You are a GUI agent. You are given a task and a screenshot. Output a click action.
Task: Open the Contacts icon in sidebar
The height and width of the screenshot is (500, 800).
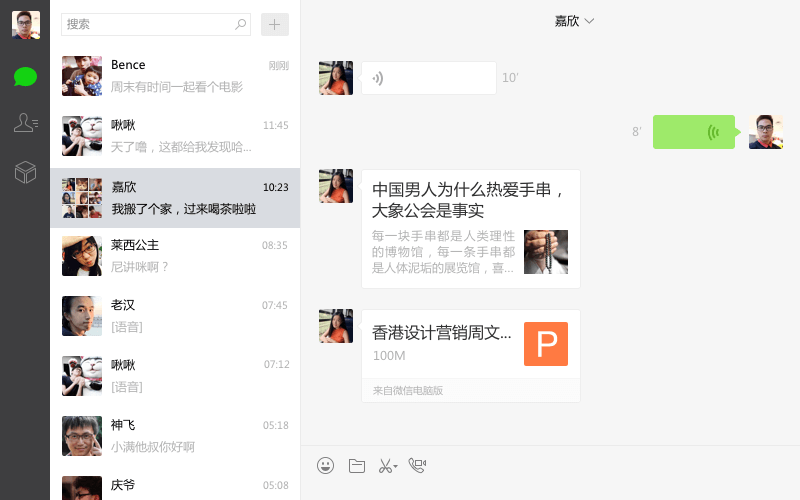tap(26, 123)
